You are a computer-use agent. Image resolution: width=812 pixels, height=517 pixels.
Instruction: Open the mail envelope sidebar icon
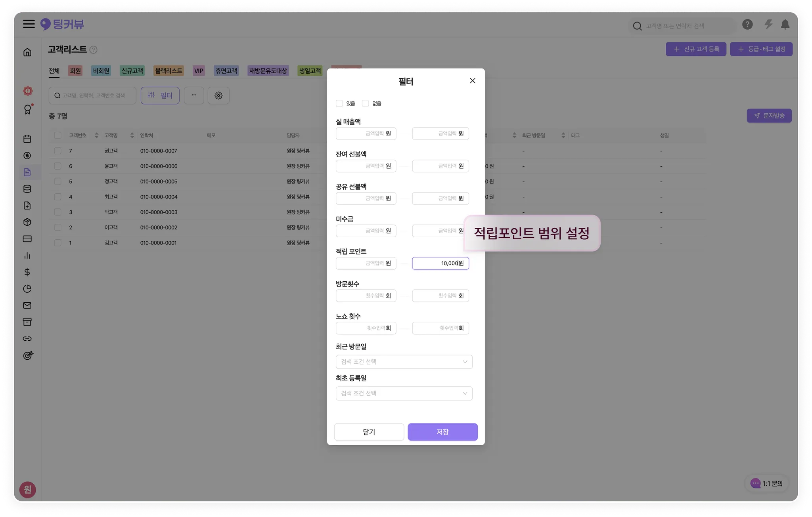pyautogui.click(x=27, y=305)
